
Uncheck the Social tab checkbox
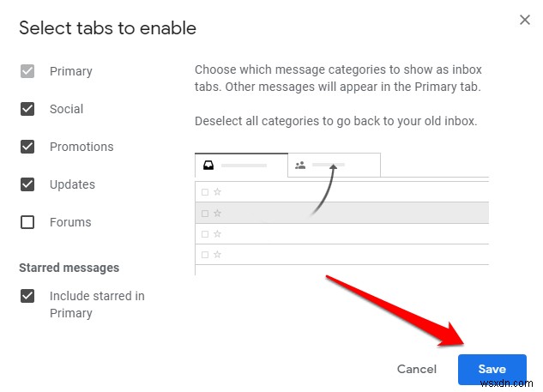(x=27, y=109)
